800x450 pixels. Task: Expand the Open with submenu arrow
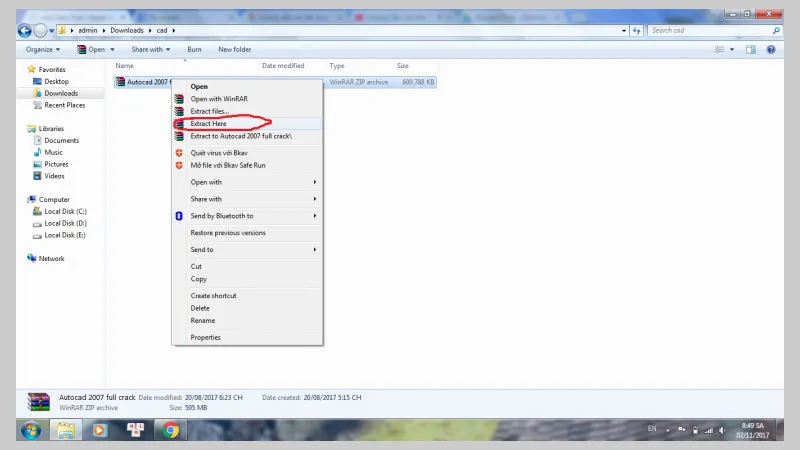[314, 182]
